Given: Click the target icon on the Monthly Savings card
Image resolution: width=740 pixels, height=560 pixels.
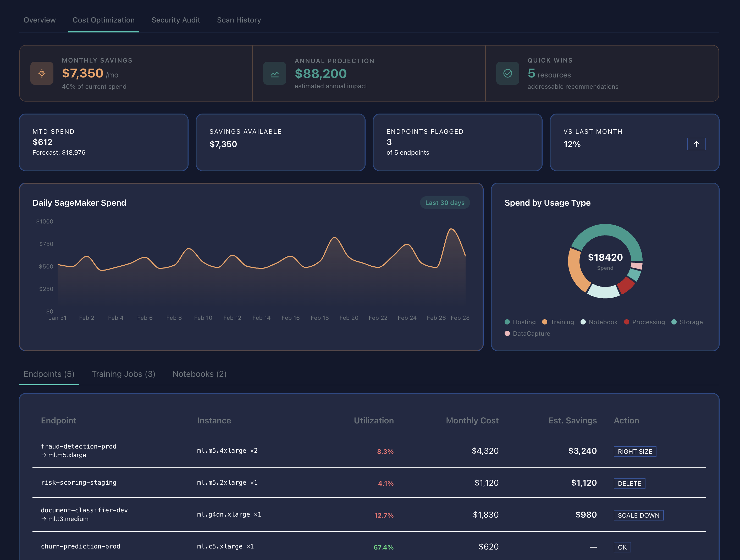Looking at the screenshot, I should pyautogui.click(x=41, y=73).
